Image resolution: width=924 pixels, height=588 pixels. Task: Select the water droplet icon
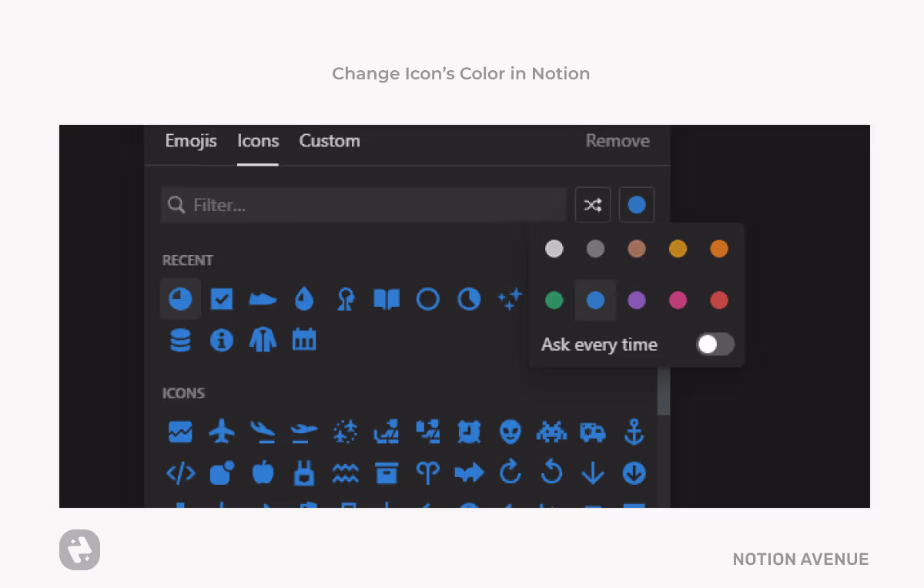[304, 299]
